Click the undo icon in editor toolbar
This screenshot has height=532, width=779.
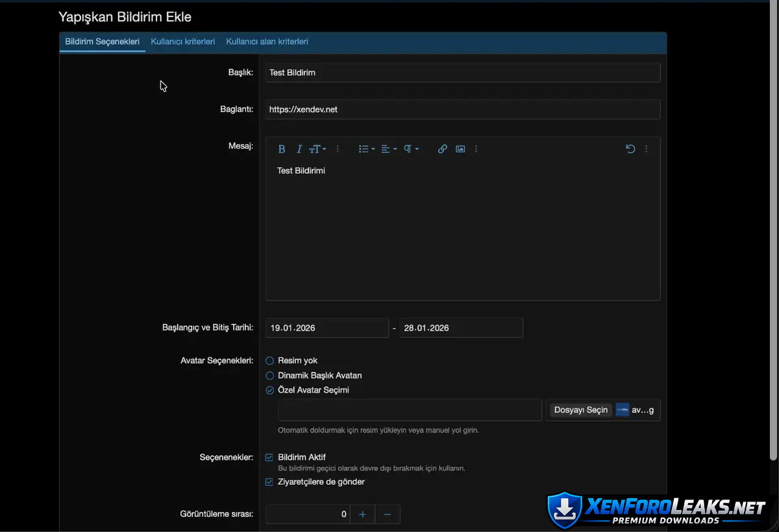(x=630, y=149)
